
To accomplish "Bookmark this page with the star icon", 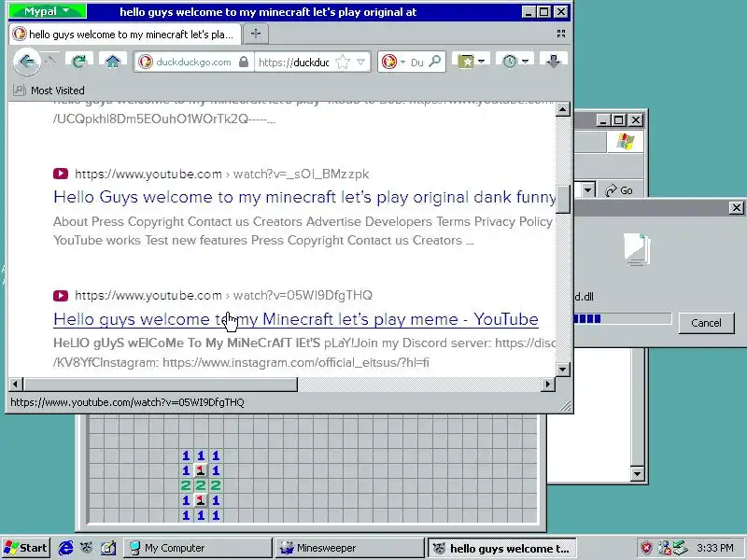I will click(x=342, y=62).
